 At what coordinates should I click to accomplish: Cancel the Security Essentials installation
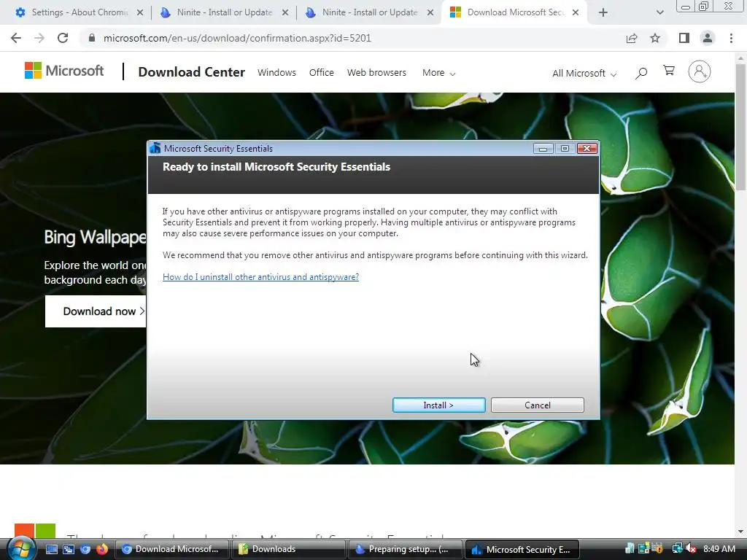pyautogui.click(x=538, y=405)
